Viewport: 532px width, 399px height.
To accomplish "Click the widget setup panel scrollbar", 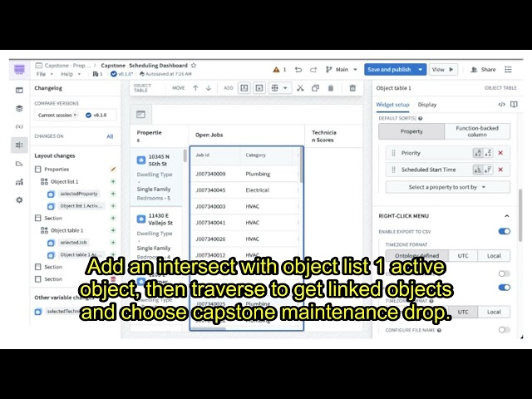I will (520, 215).
